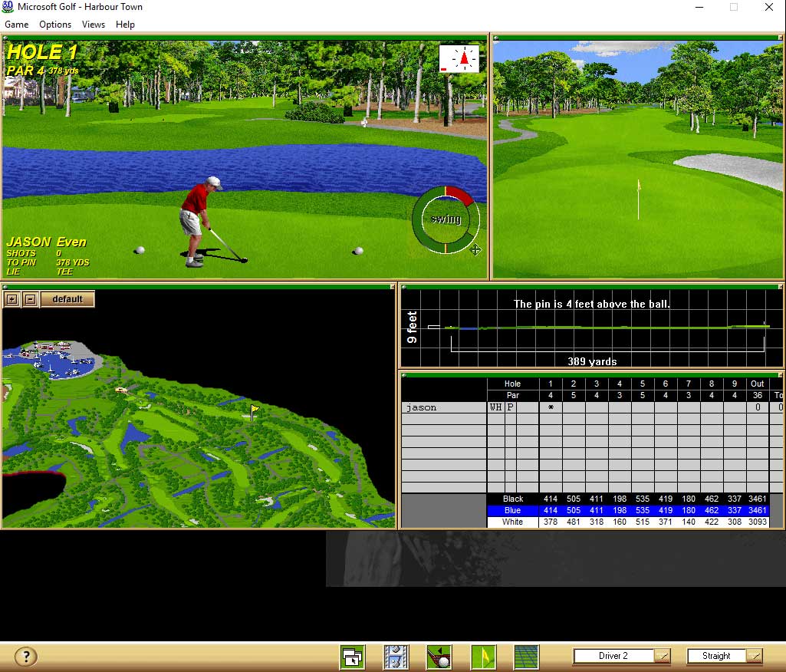Open the Views menu

94,24
